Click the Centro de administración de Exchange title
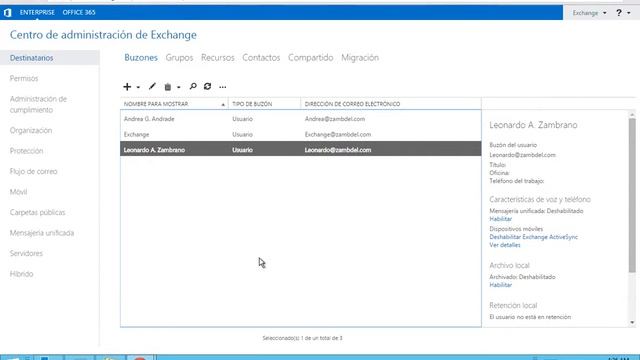The height and width of the screenshot is (360, 640). pyautogui.click(x=103, y=35)
